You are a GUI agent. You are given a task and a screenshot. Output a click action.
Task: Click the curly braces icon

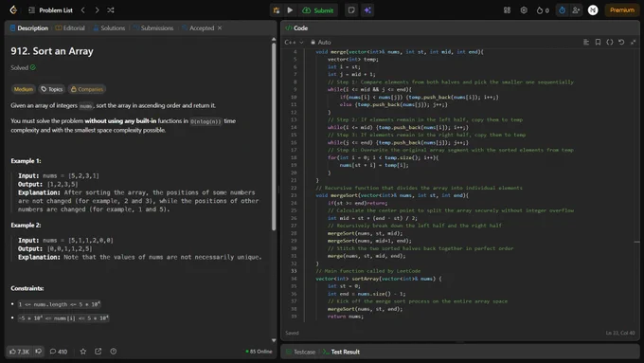[x=610, y=42]
